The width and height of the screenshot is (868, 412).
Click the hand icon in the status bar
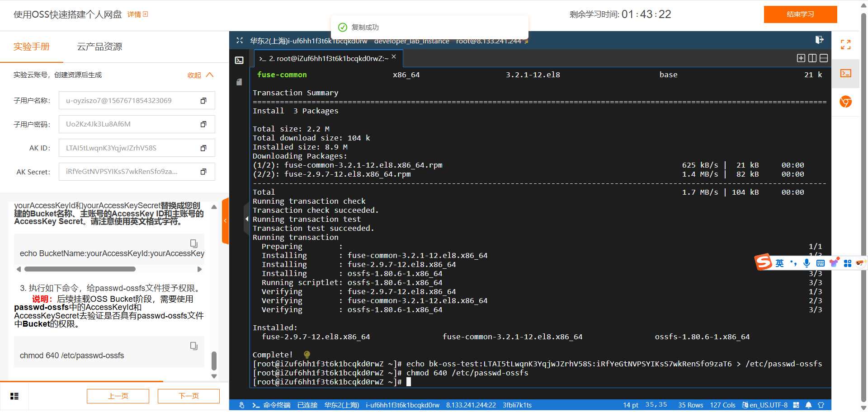pos(242,405)
